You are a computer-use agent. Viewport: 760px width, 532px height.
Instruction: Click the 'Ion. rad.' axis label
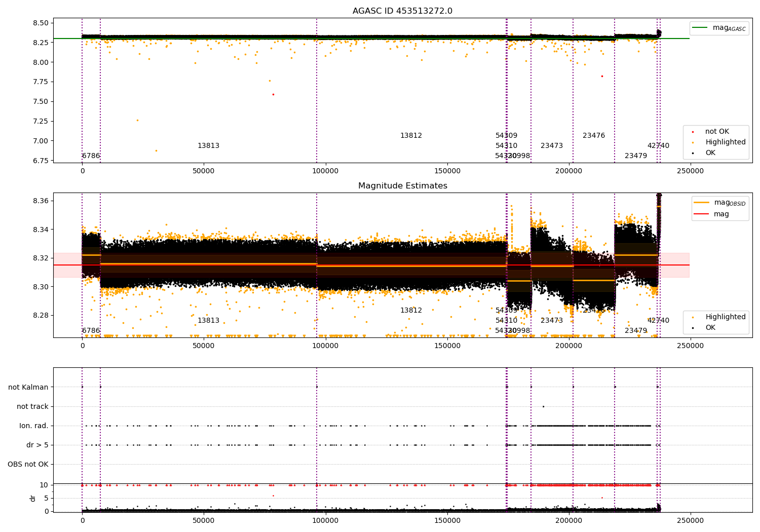[x=34, y=426]
